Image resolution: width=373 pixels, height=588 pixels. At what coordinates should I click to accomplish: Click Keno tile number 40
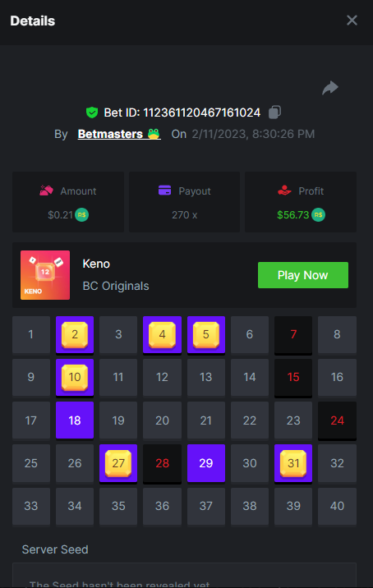click(337, 506)
